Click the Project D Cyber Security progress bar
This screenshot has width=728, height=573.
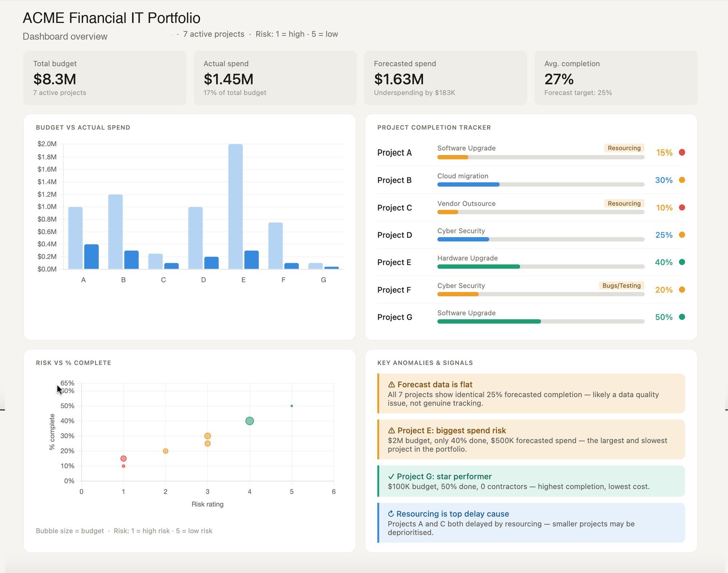(x=541, y=240)
